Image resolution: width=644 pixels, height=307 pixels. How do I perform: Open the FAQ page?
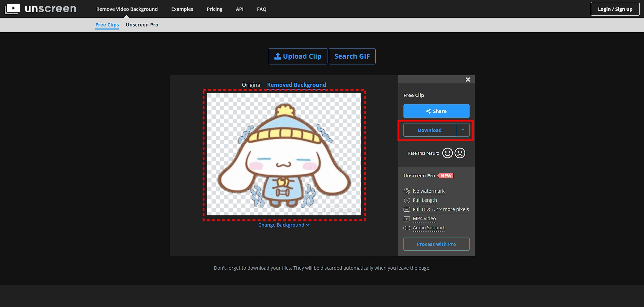tap(262, 9)
